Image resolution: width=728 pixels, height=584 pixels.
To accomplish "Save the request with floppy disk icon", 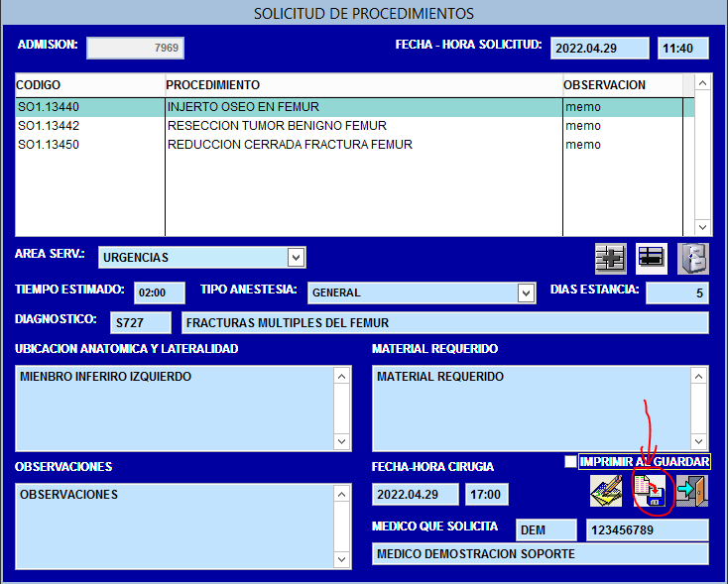I will point(650,491).
